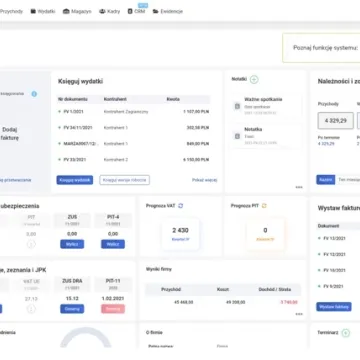Click the red Dochód / Strata value

coord(289,302)
